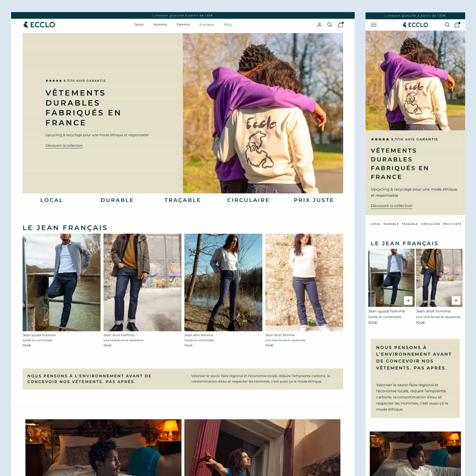The height and width of the screenshot is (476, 476).
Task: Tap the mobile header search icon
Action: (447, 25)
